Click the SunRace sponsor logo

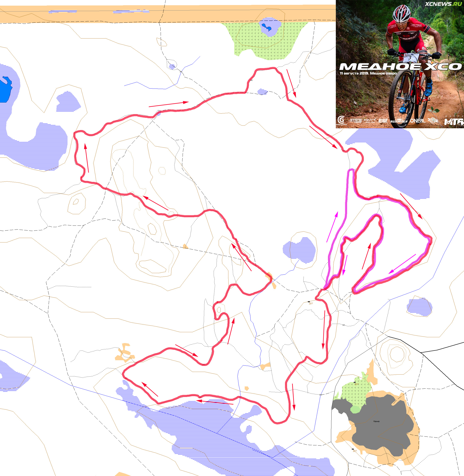[399, 121]
